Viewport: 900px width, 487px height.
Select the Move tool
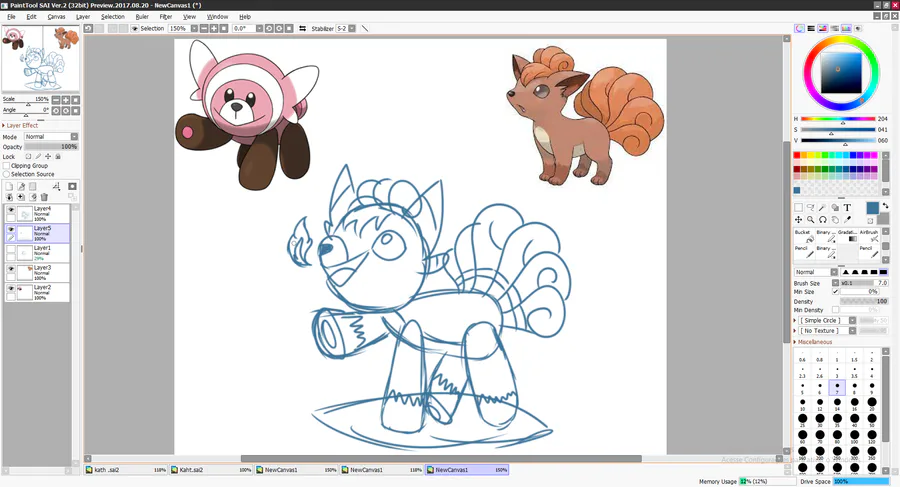coord(798,219)
